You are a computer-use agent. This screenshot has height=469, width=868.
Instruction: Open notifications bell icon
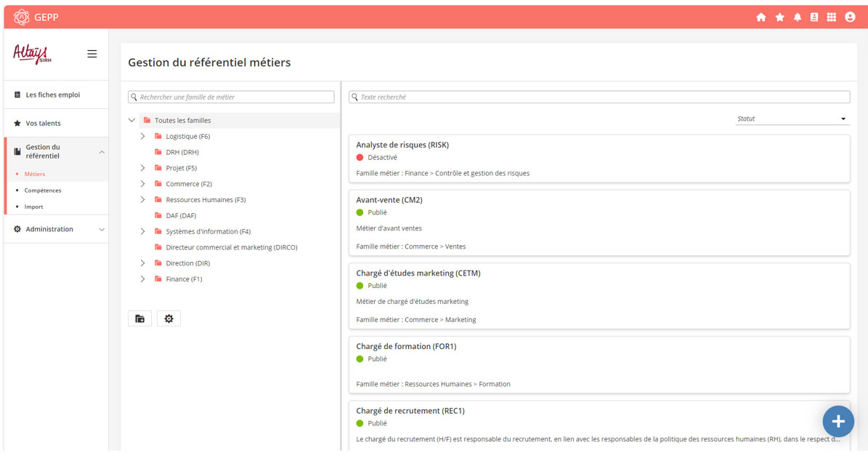(797, 17)
